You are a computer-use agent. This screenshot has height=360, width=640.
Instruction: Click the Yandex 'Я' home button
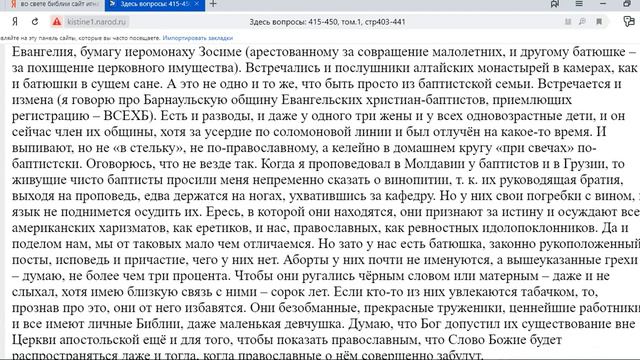(15, 22)
